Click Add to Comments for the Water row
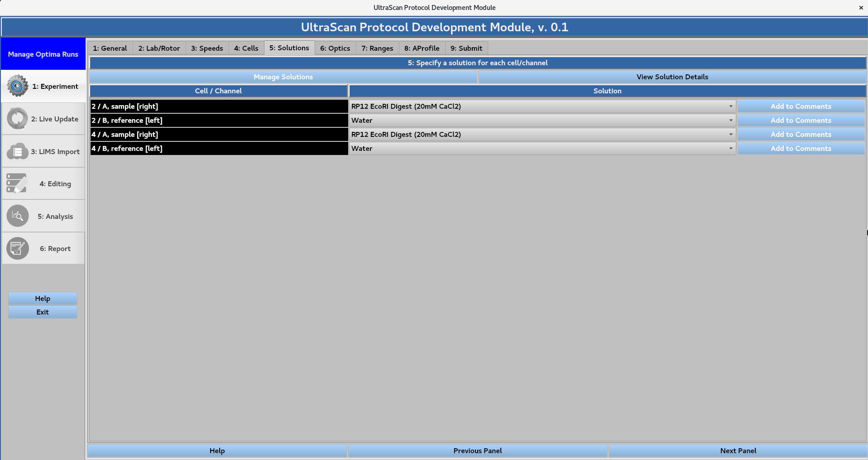Image resolution: width=868 pixels, height=460 pixels. pyautogui.click(x=801, y=120)
